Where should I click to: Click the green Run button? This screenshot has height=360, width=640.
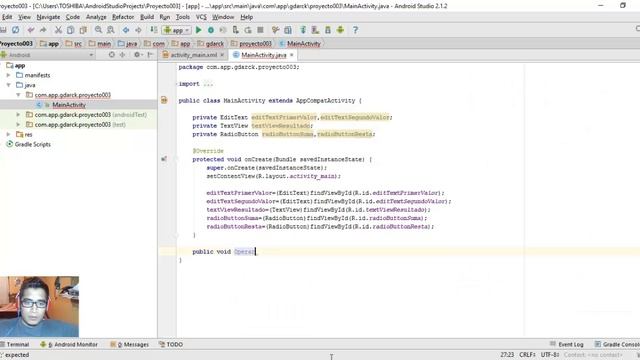(x=198, y=30)
